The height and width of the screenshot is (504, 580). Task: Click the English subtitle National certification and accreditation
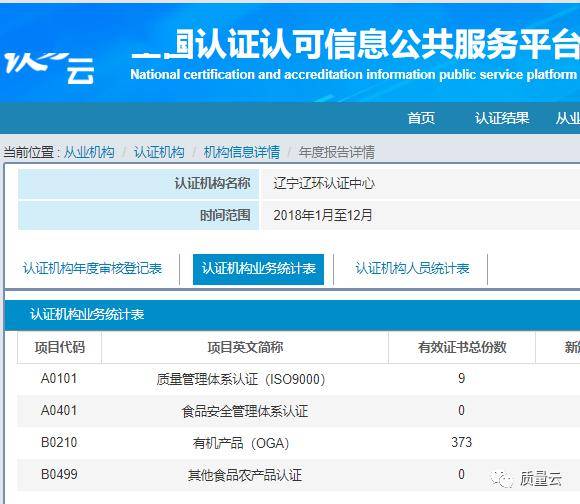click(354, 75)
